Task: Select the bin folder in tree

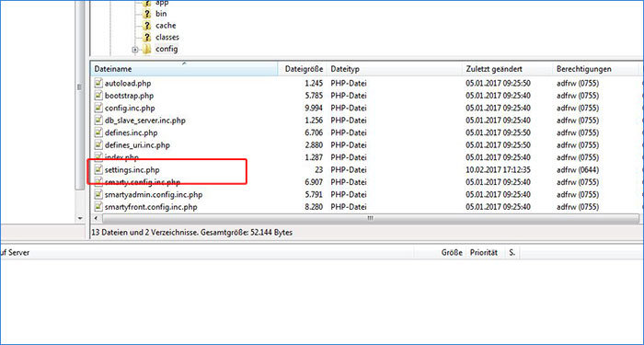Action: [x=161, y=14]
